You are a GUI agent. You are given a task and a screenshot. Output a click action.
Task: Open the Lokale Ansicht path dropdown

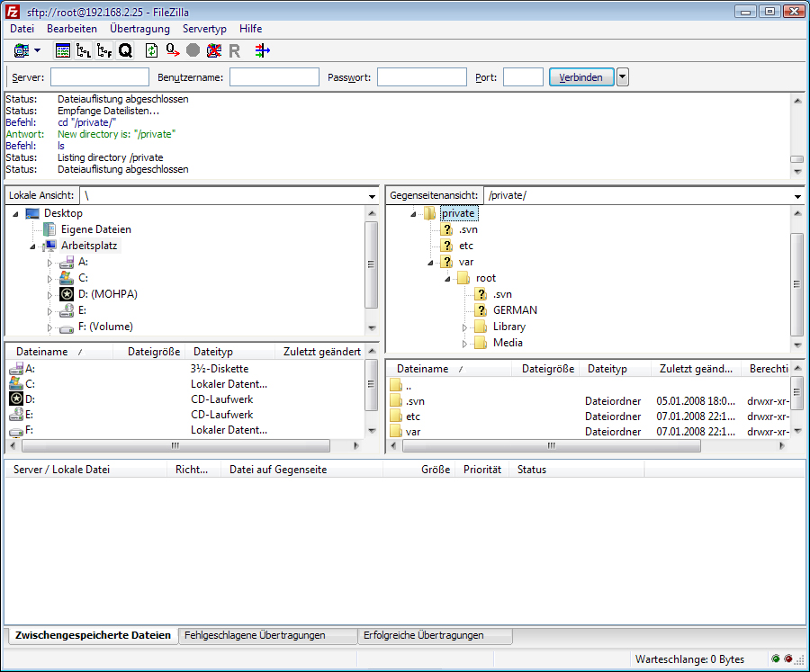coord(372,196)
